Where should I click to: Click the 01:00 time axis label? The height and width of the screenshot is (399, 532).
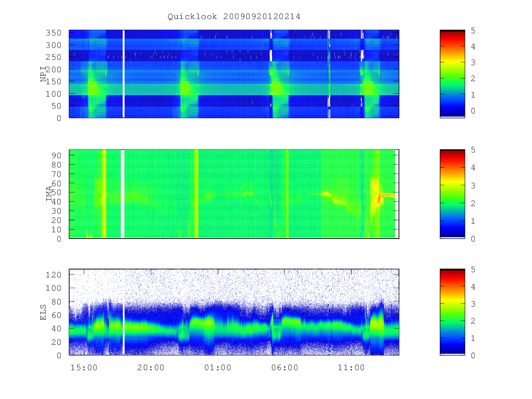tap(218, 368)
